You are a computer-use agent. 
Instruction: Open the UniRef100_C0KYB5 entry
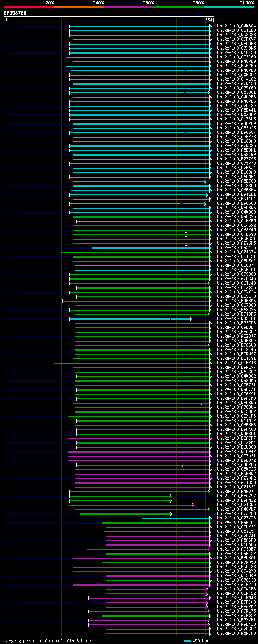pos(236,221)
